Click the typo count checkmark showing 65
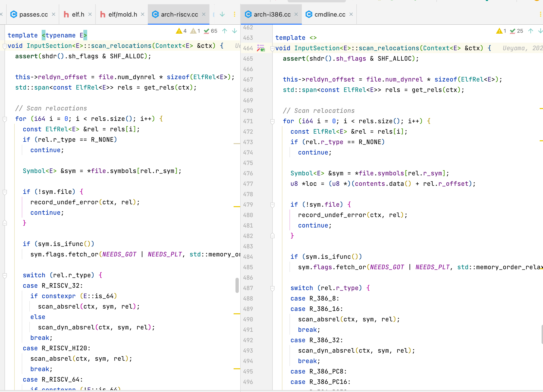The width and height of the screenshot is (543, 392). coord(210,31)
